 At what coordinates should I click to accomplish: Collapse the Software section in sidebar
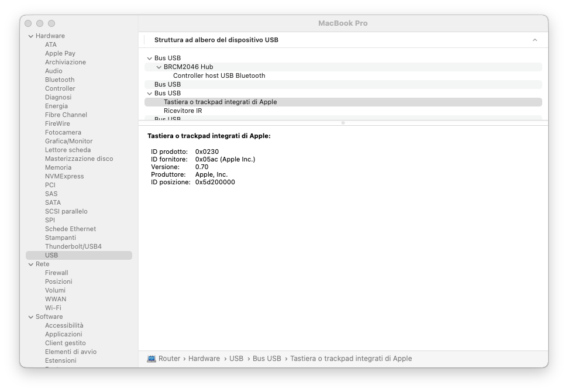pos(31,317)
